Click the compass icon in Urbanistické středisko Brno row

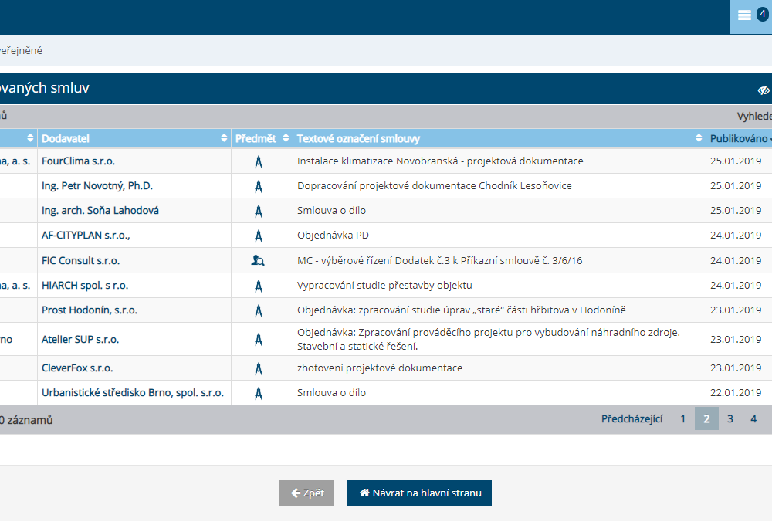(x=259, y=393)
